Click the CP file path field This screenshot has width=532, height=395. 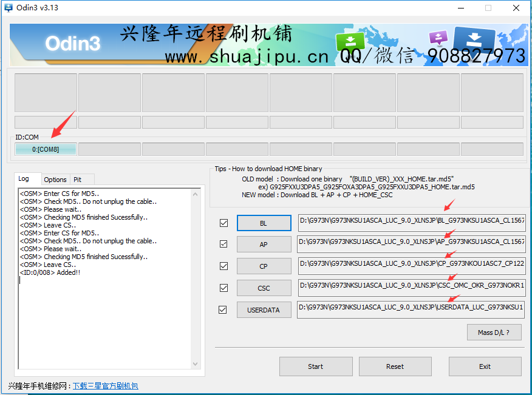click(412, 266)
